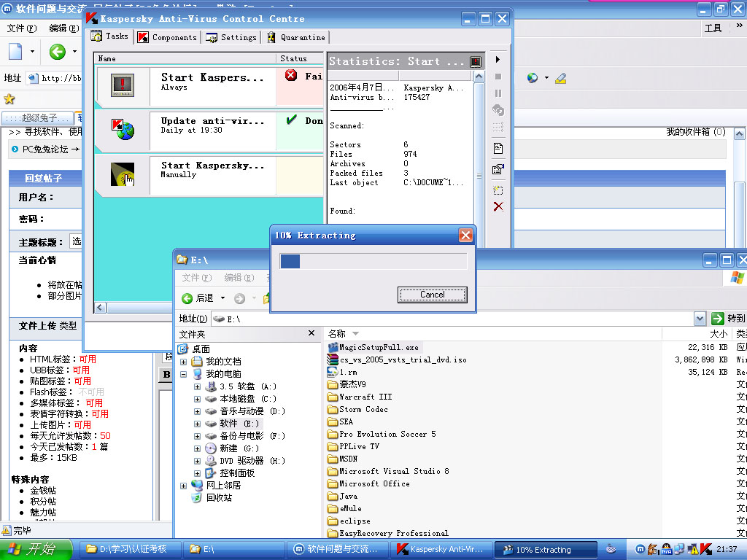Click the stop square in Kaspersky side toolbar
747x560 pixels.
pyautogui.click(x=498, y=77)
